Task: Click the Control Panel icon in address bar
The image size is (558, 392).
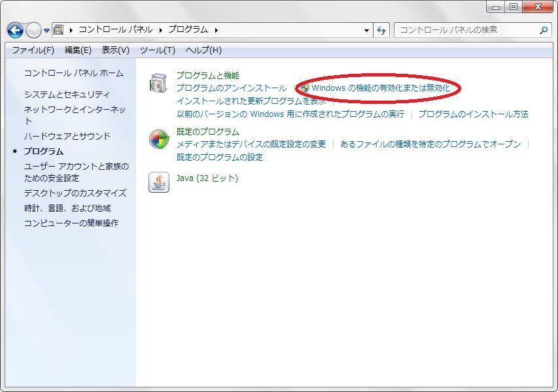Action: (x=59, y=30)
